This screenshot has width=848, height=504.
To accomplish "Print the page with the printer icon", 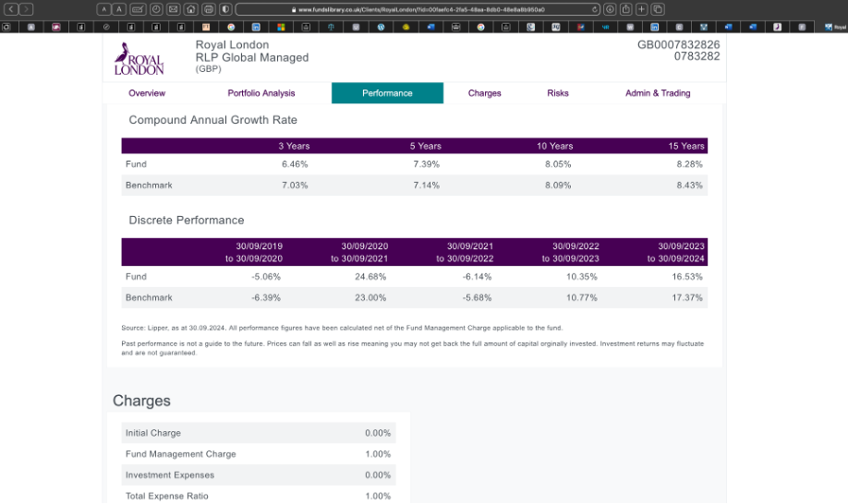I will [209, 9].
